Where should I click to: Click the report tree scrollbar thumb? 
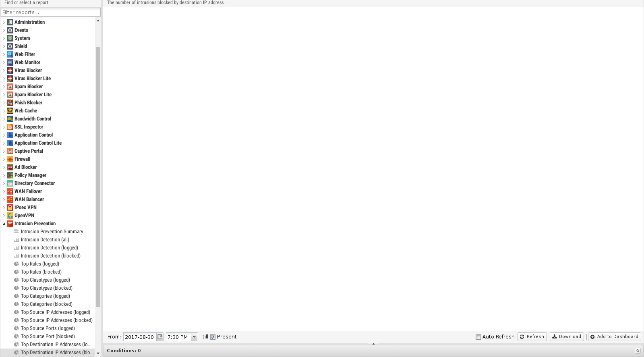(98, 177)
